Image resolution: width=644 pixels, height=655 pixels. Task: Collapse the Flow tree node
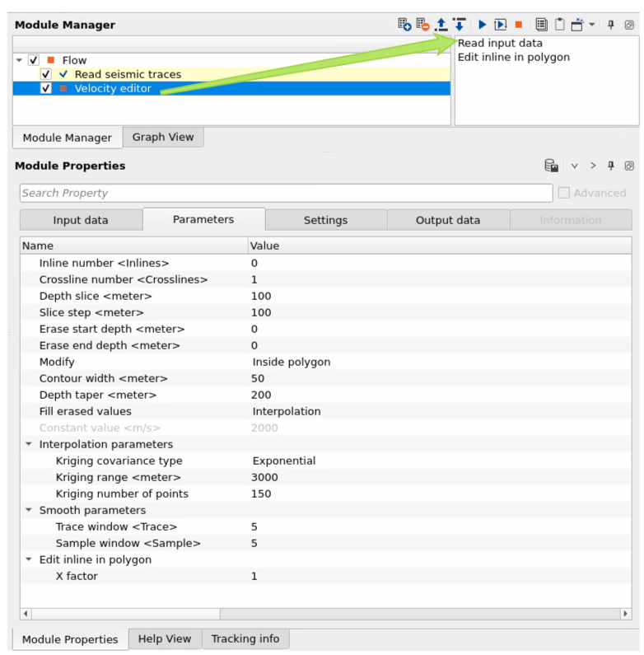click(20, 60)
